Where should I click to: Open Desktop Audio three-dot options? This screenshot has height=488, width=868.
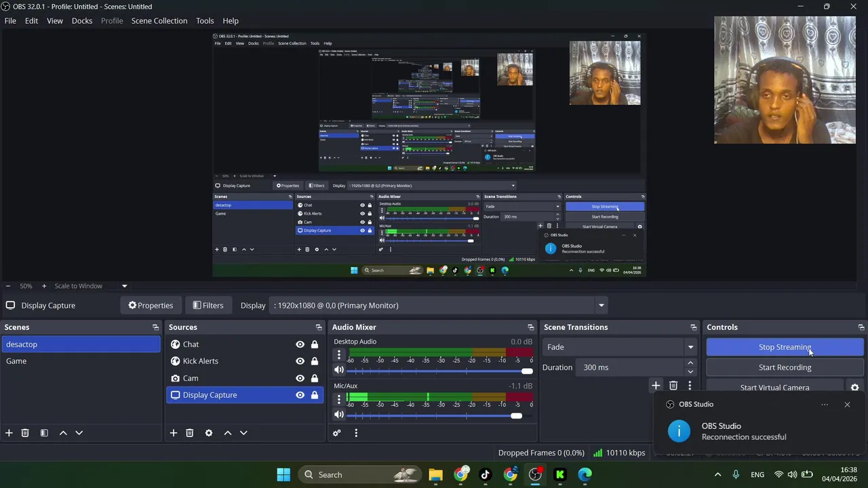point(339,354)
